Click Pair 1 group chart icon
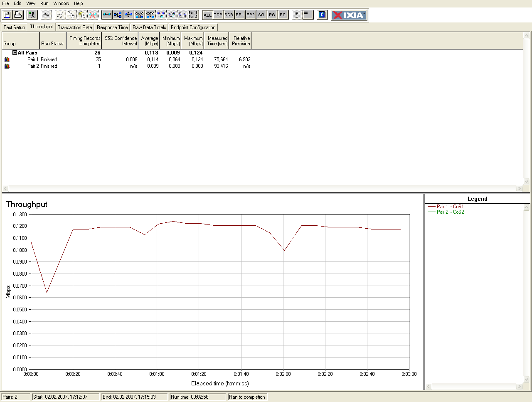 [7, 59]
